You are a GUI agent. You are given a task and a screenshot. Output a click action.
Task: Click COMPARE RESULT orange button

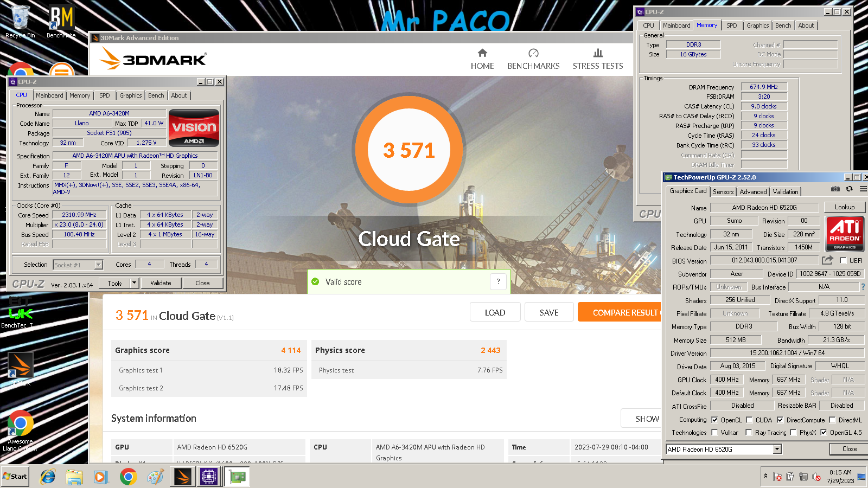point(620,312)
